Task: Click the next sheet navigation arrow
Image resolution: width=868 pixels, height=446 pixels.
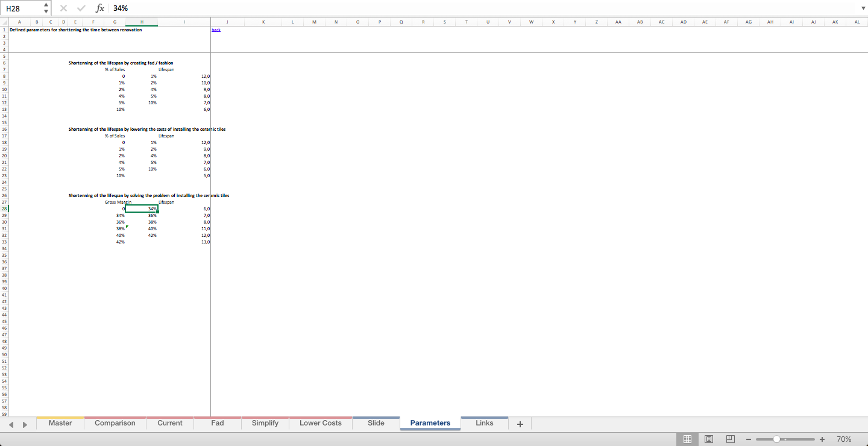Action: click(25, 424)
